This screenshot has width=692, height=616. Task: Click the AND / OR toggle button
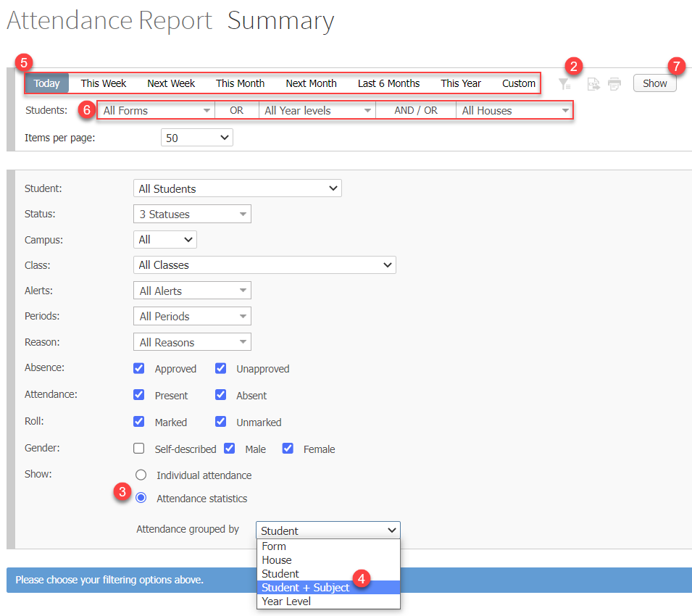(x=414, y=110)
